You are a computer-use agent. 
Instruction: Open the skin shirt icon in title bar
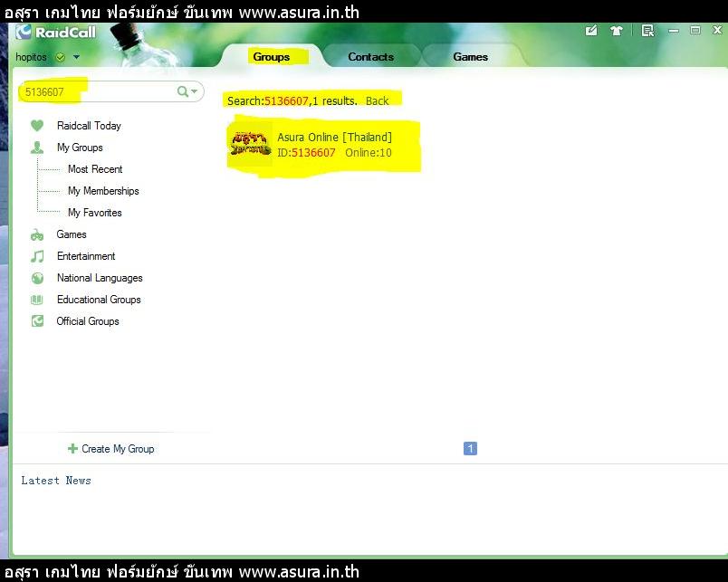(617, 31)
